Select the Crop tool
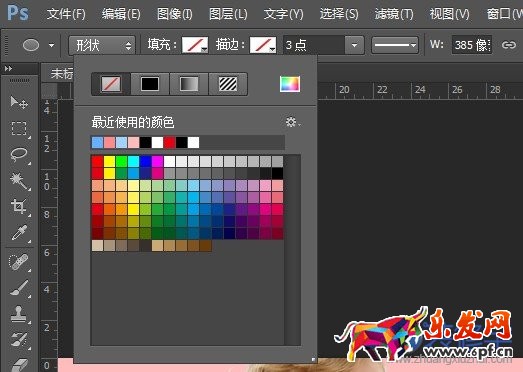The height and width of the screenshot is (372, 523). tap(19, 206)
